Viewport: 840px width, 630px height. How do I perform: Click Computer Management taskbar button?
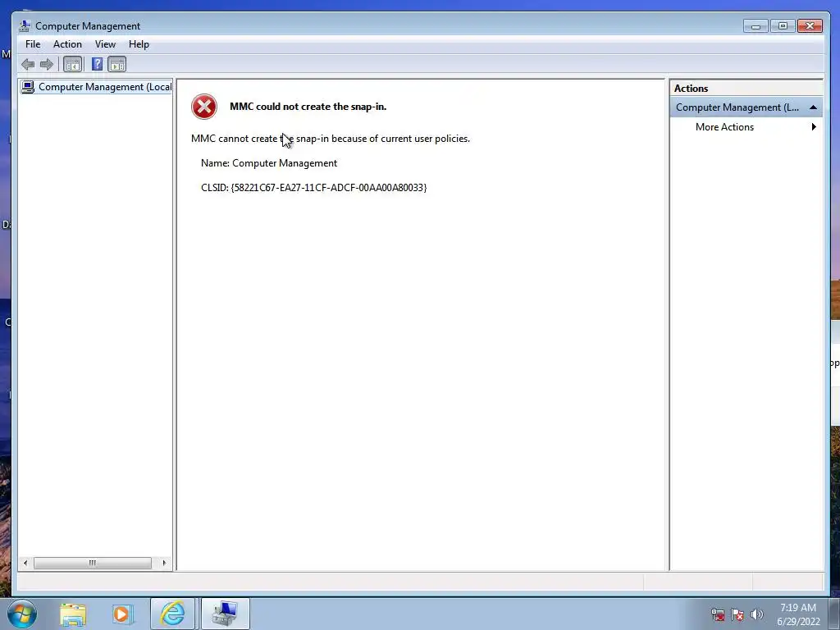226,614
